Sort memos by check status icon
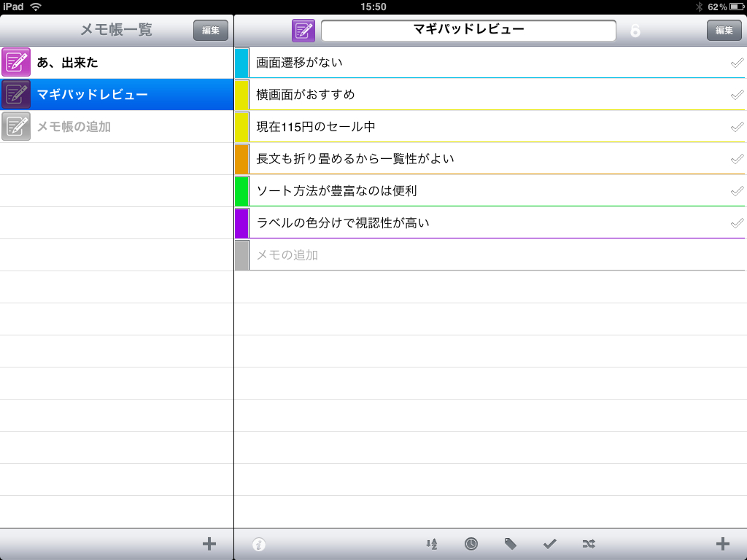The height and width of the screenshot is (560, 747). pos(550,544)
